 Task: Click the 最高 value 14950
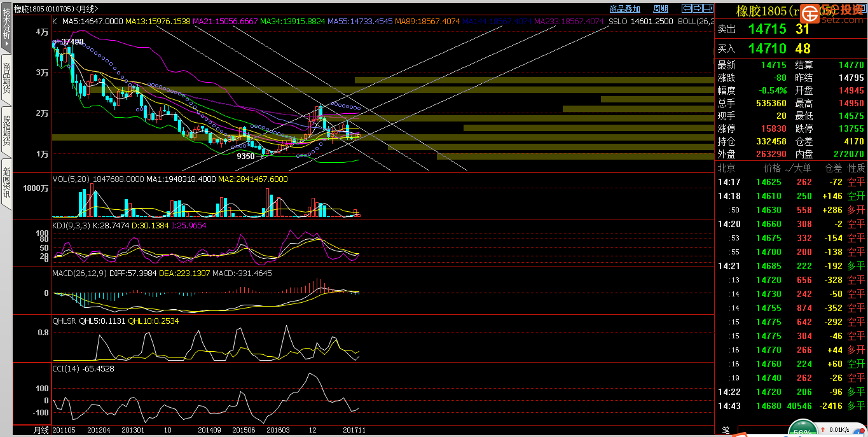(851, 103)
